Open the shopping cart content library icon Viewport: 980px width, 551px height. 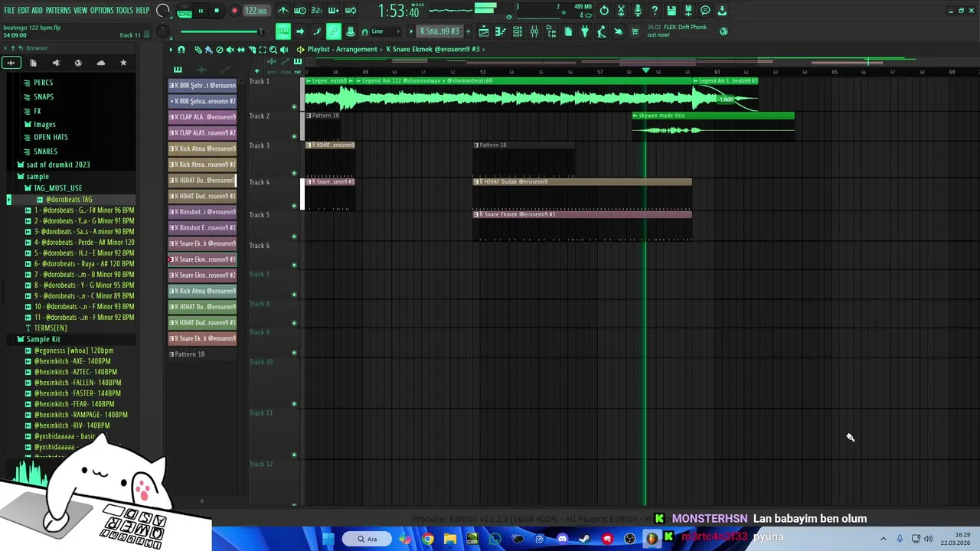(x=635, y=31)
